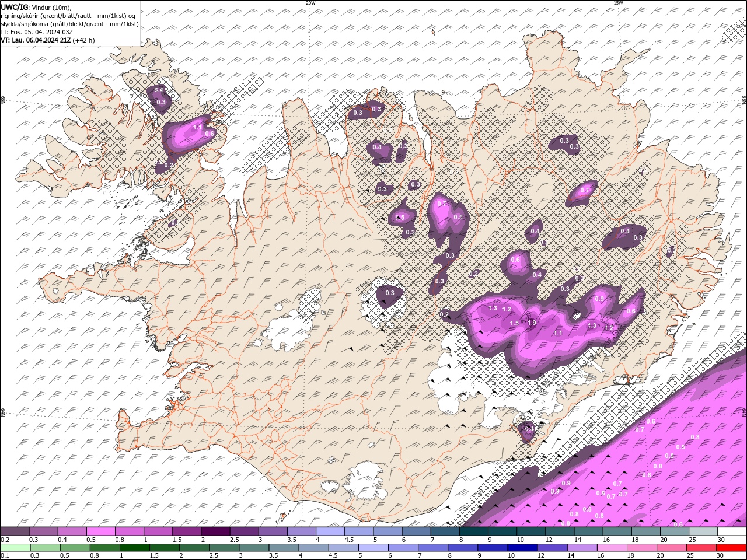747x560 pixels.
Task: Pick the dark grey-purple swatch between 0.2 and 0.3
Action: 15,531
